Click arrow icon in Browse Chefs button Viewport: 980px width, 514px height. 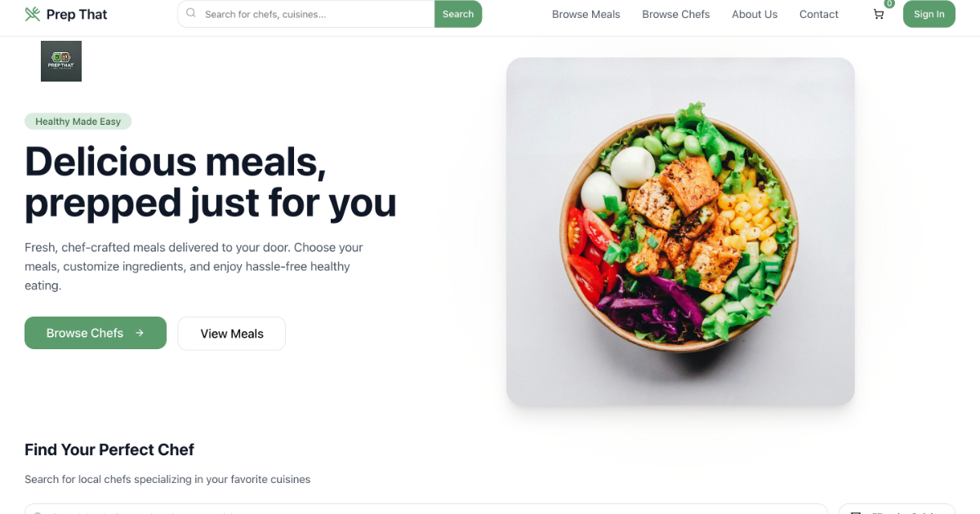pyautogui.click(x=140, y=333)
